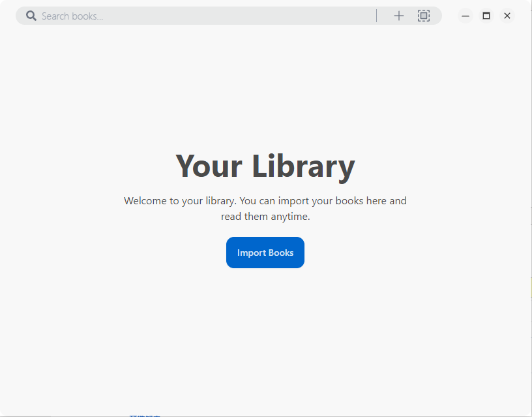The image size is (532, 417).
Task: Minimize the library window
Action: coord(465,16)
